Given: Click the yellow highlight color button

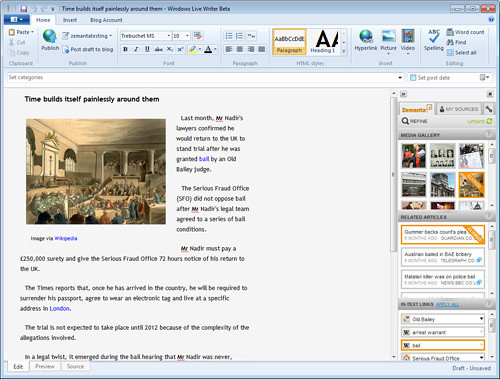Looking at the screenshot, I should click(x=193, y=49).
